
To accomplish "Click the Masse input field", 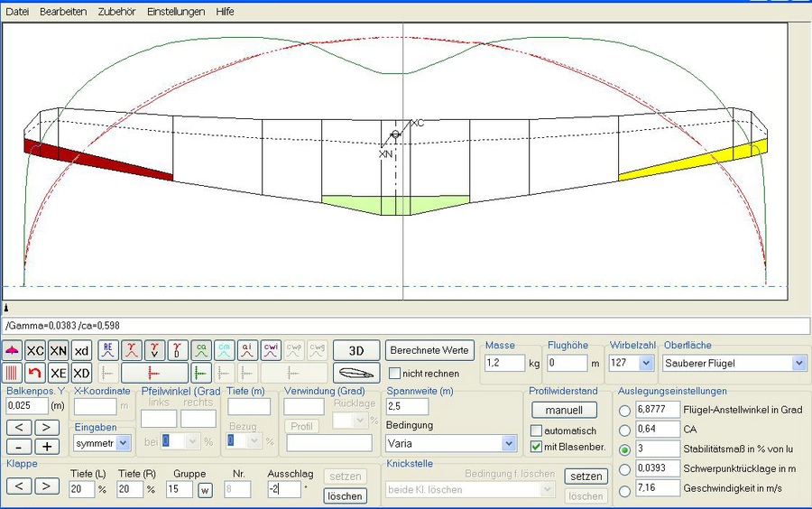I will 504,363.
